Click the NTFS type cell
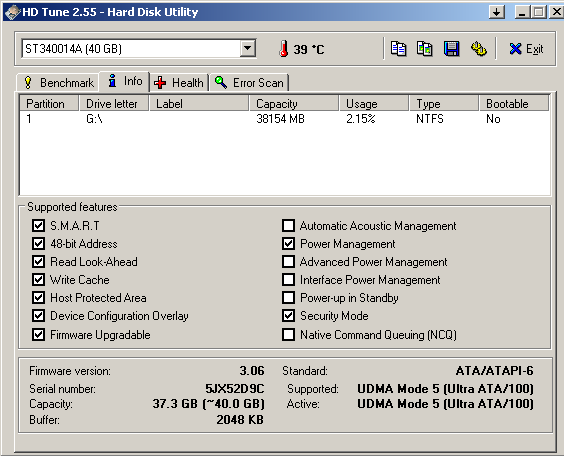 click(x=430, y=119)
